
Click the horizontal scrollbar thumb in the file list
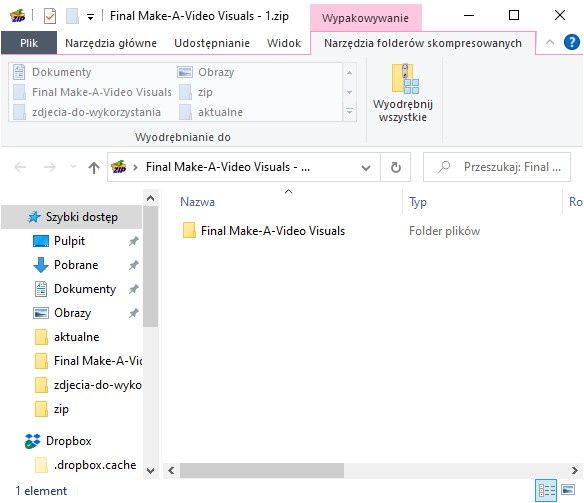[x=261, y=470]
